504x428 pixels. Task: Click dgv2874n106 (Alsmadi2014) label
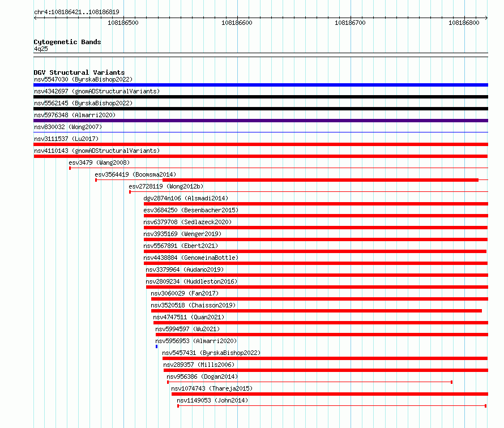click(186, 198)
